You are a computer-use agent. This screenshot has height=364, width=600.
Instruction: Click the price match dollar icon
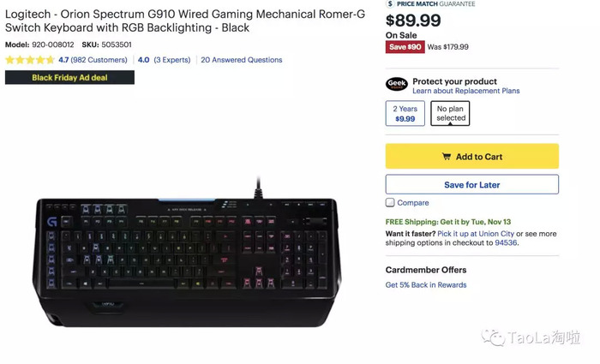(x=390, y=3)
